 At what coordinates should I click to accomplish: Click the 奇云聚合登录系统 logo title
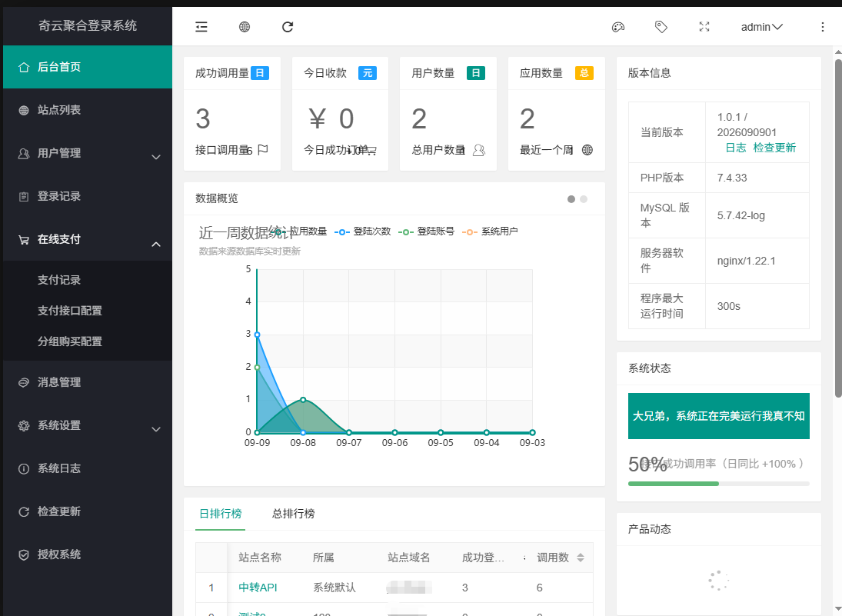point(88,26)
